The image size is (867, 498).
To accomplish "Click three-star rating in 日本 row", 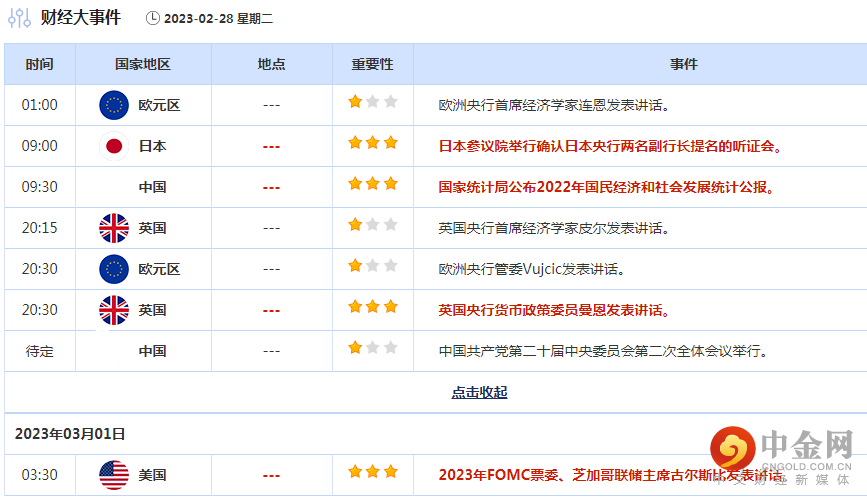I will tap(373, 143).
